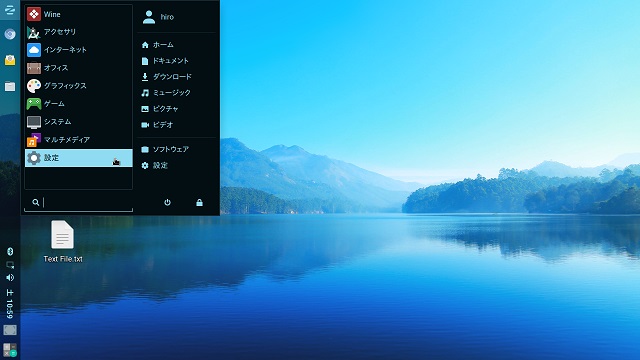Click the gray square button above the bottom panel icon
Image resolution: width=640 pixels, height=360 pixels.
[10, 330]
